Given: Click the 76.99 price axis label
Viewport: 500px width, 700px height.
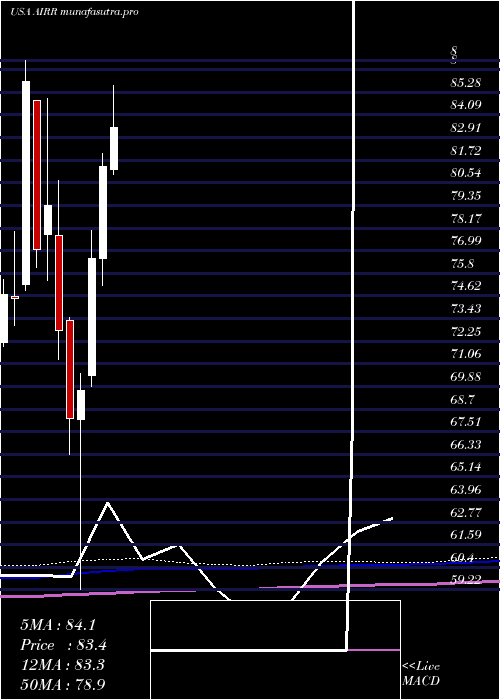Looking at the screenshot, I should click(466, 241).
